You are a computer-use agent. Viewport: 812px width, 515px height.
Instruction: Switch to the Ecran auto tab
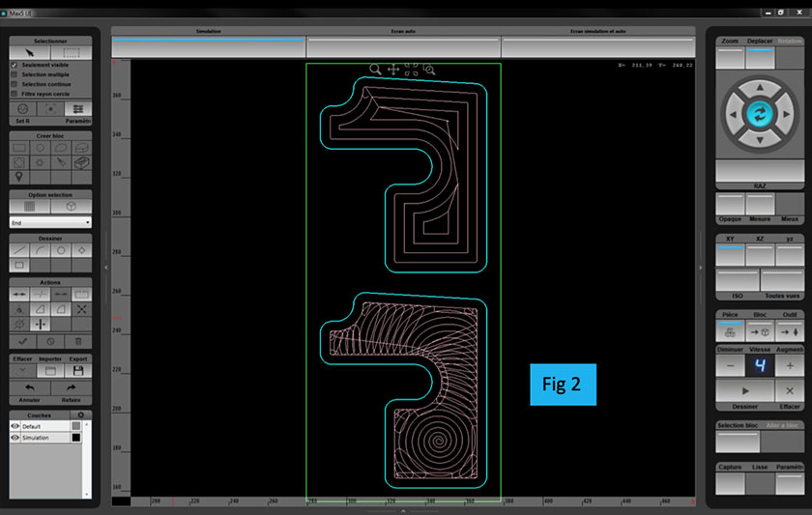(x=403, y=31)
